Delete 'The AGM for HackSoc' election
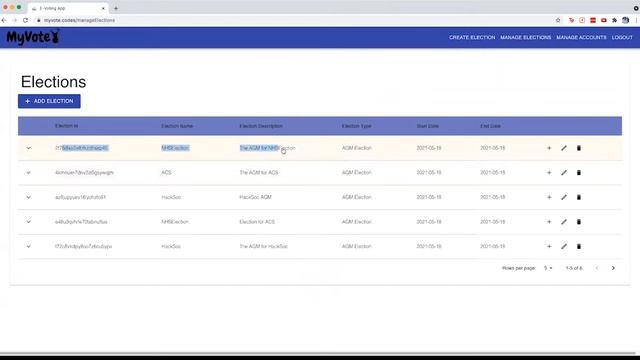640x360 pixels. click(579, 247)
